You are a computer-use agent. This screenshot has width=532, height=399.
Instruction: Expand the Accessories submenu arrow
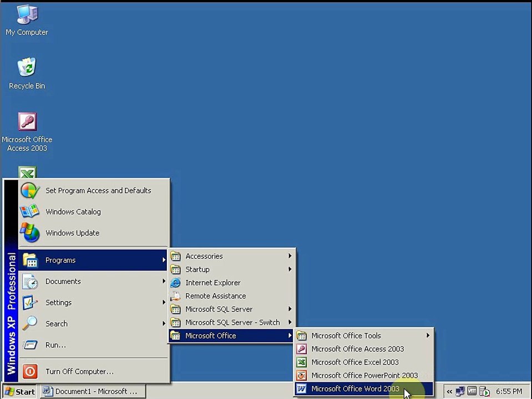pyautogui.click(x=290, y=256)
